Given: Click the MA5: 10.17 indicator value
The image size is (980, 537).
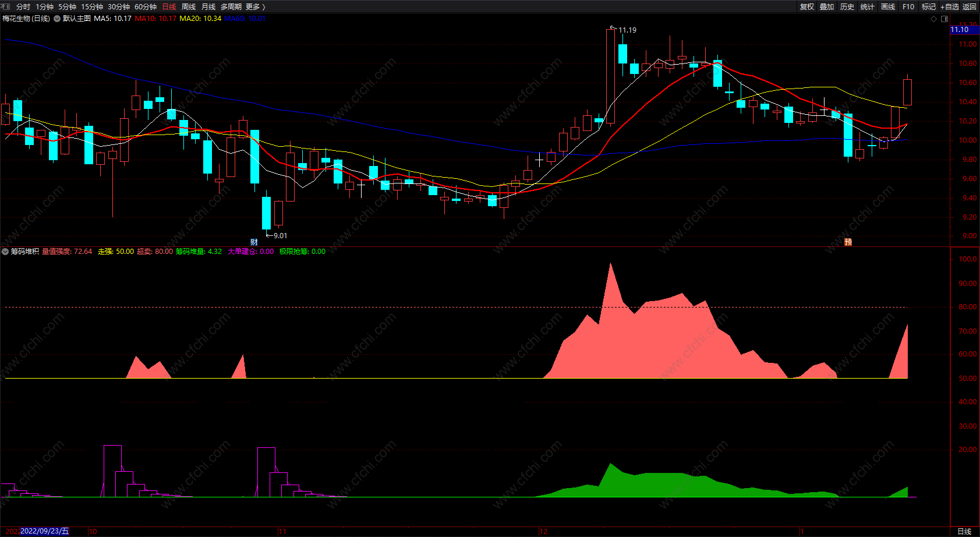Looking at the screenshot, I should click(113, 19).
